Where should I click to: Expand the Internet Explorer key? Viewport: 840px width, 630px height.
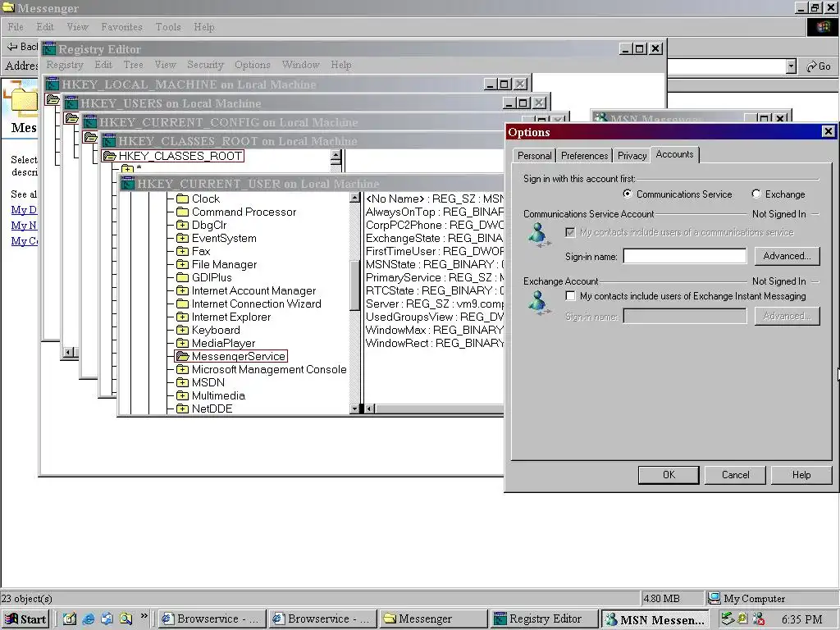pos(182,317)
